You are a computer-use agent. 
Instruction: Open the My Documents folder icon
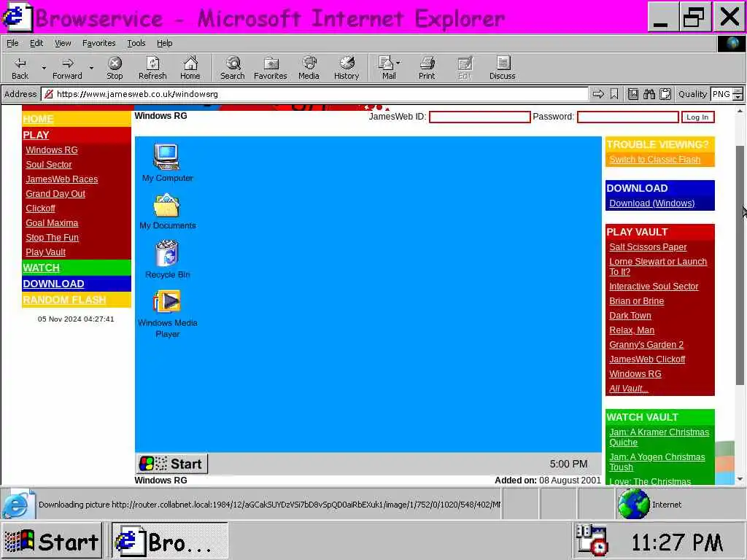click(x=167, y=211)
